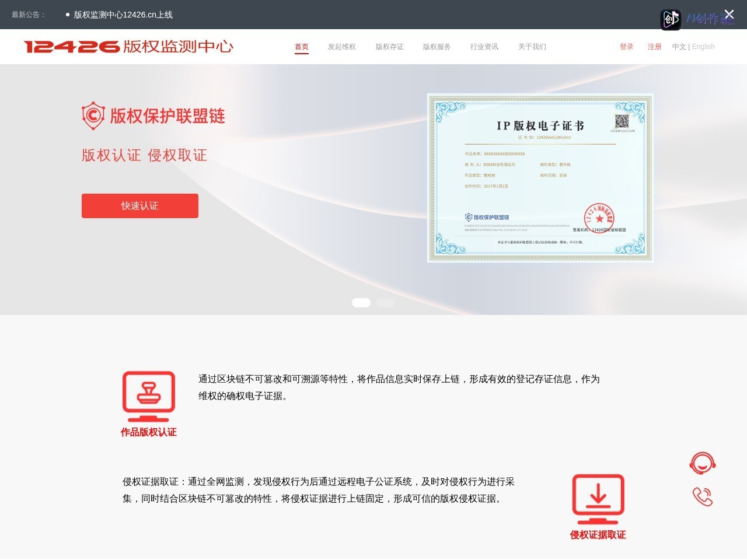747x560 pixels.
Task: Select the first carousel slide indicator
Action: 361,303
